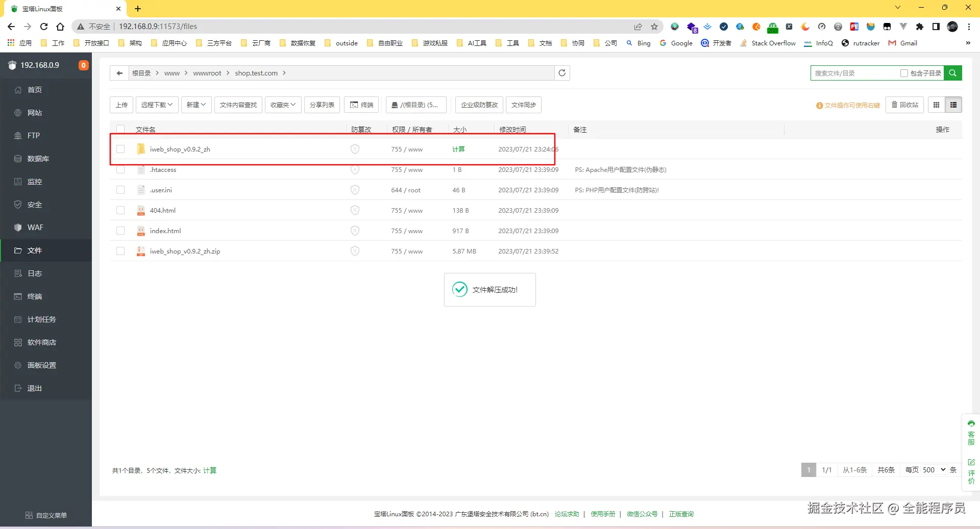980x529 pixels.
Task: Toggle tamper-proof shield for index.html
Action: (x=355, y=231)
